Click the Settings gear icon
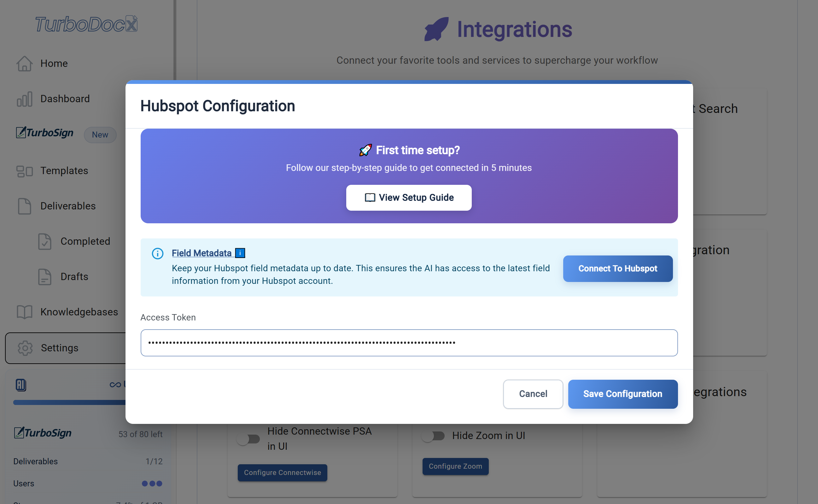Viewport: 818px width, 504px height. [x=25, y=348]
